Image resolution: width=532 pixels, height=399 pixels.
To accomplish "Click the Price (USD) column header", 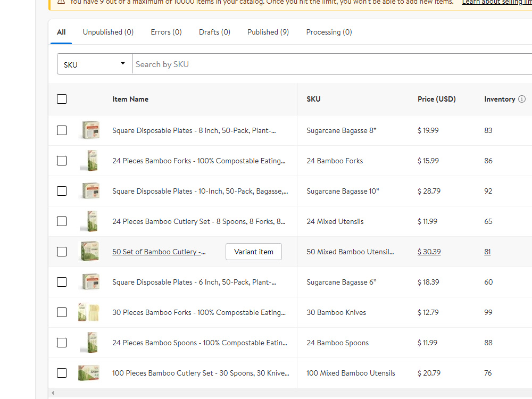I will pos(437,99).
